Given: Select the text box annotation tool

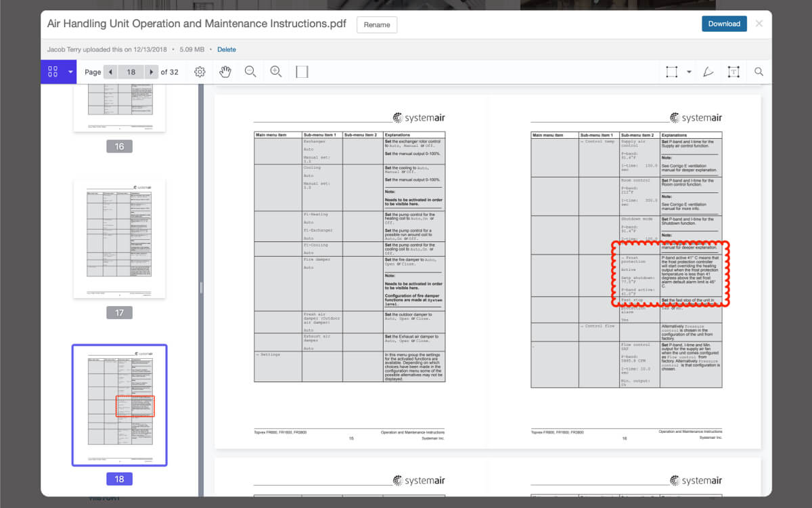Looking at the screenshot, I should 734,72.
